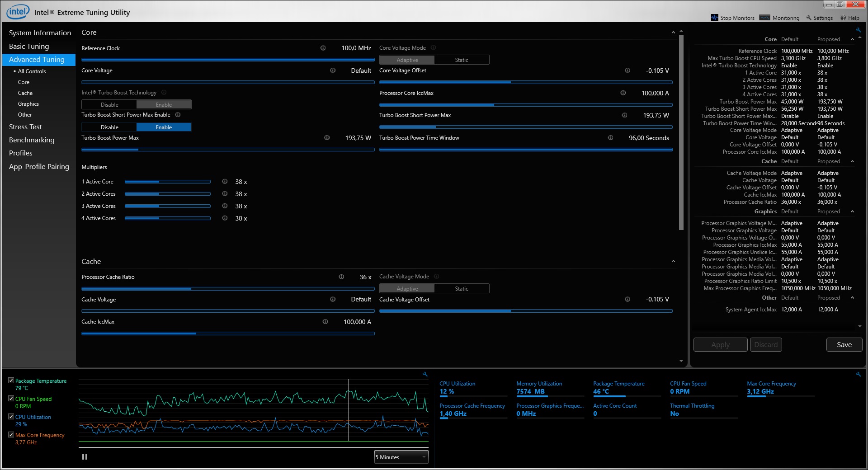Collapse the Core section in main panel
Image resolution: width=868 pixels, height=470 pixels.
673,33
